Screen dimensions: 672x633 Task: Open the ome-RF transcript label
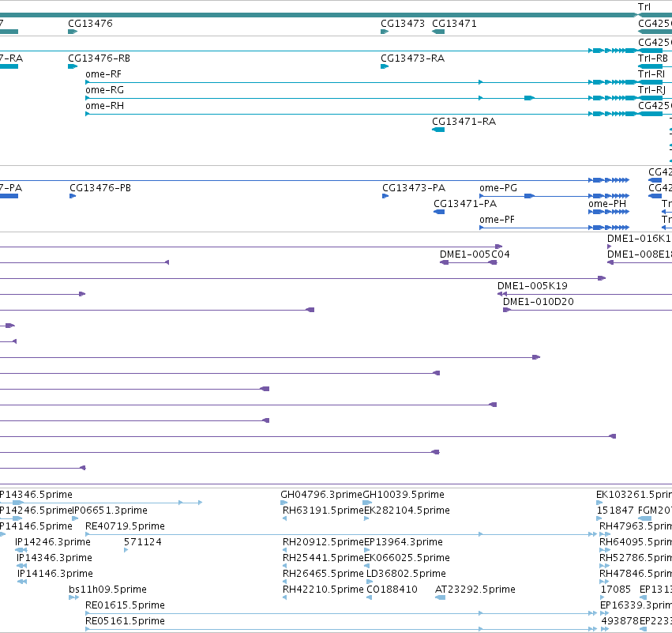[x=103, y=74]
